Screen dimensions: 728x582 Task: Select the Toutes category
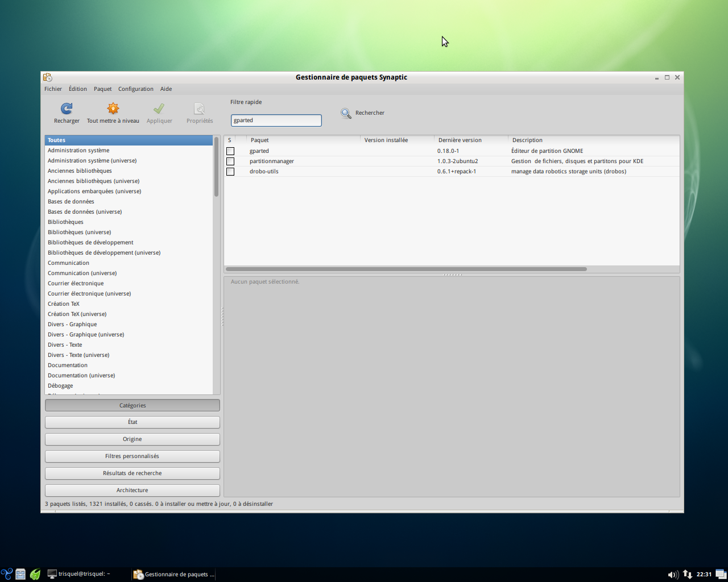(129, 140)
